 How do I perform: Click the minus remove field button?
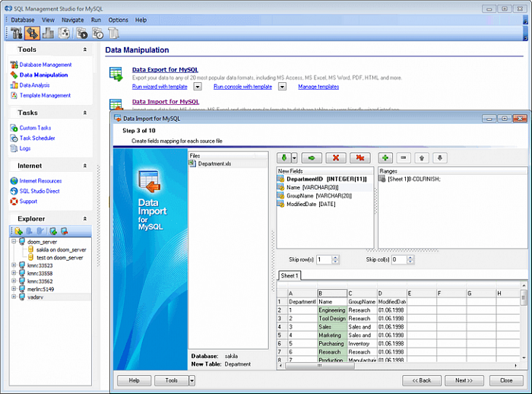(x=404, y=158)
